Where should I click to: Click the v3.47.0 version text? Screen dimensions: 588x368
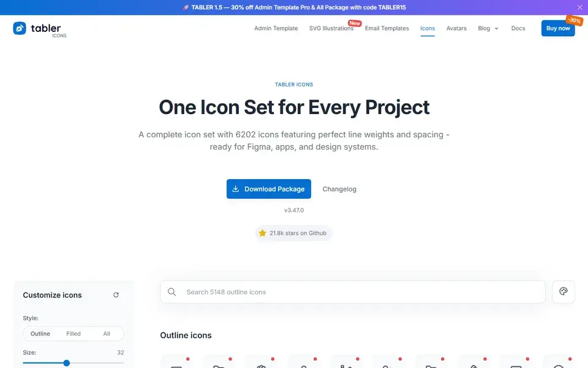click(x=294, y=210)
